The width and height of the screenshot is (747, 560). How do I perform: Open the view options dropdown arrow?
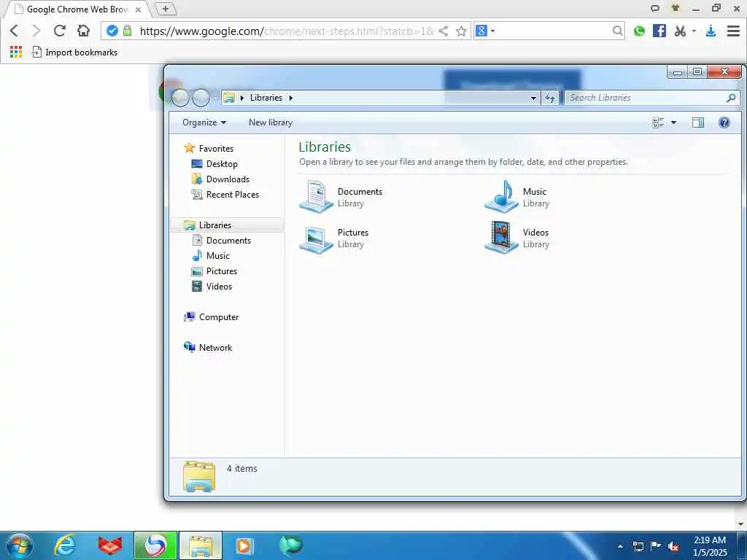pyautogui.click(x=673, y=122)
